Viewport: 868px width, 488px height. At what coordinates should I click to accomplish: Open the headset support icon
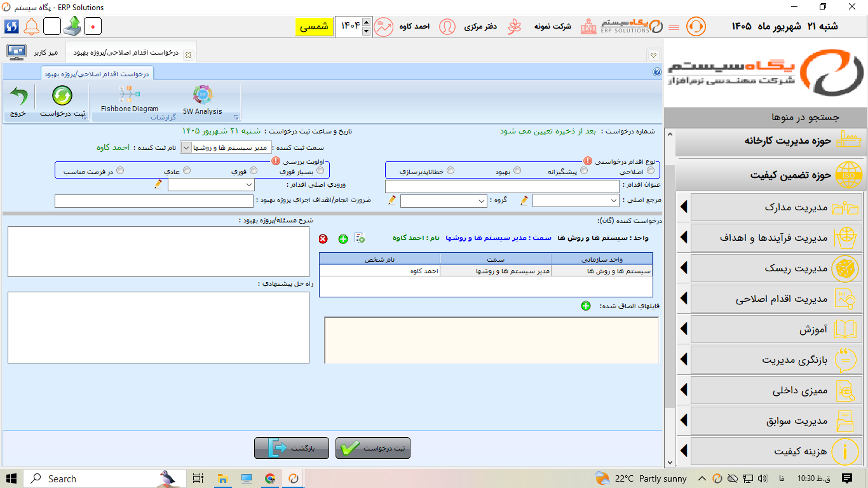click(x=696, y=27)
